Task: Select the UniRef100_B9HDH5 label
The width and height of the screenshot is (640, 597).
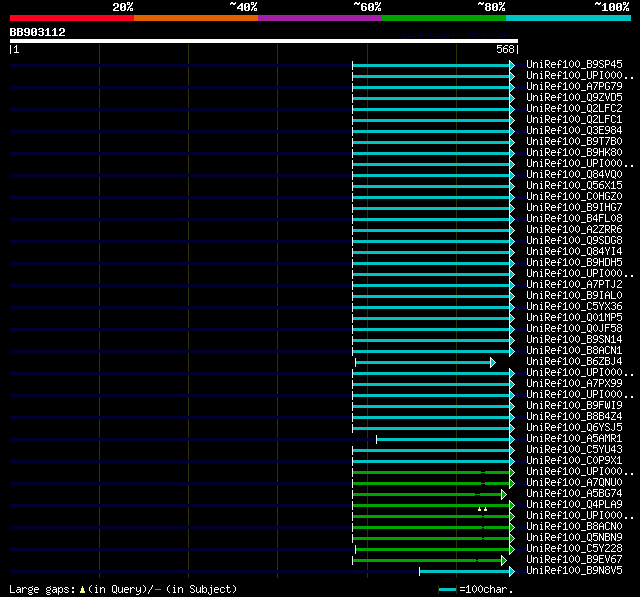Action: point(574,263)
